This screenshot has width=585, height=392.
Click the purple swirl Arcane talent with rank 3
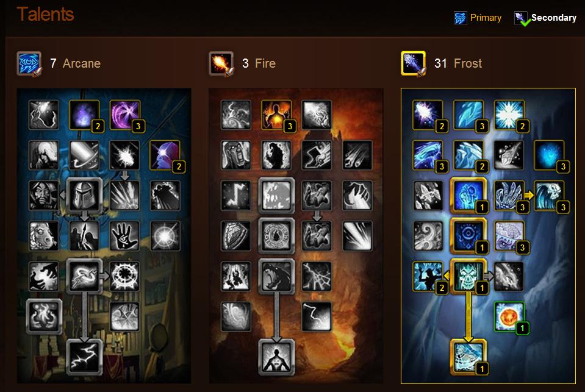125,115
